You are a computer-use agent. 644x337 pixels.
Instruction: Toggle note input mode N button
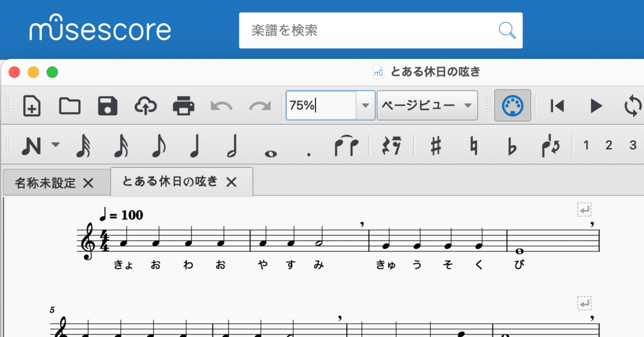pyautogui.click(x=31, y=146)
